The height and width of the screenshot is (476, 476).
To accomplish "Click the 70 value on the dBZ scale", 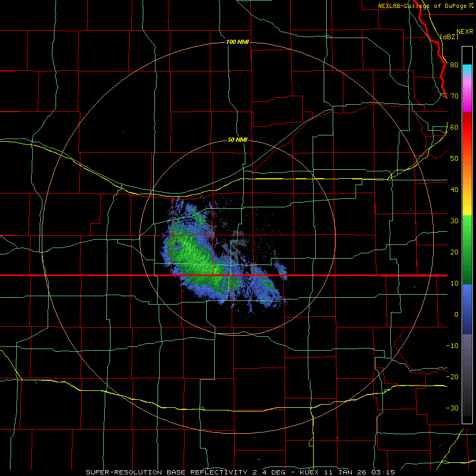I will pyautogui.click(x=454, y=96).
